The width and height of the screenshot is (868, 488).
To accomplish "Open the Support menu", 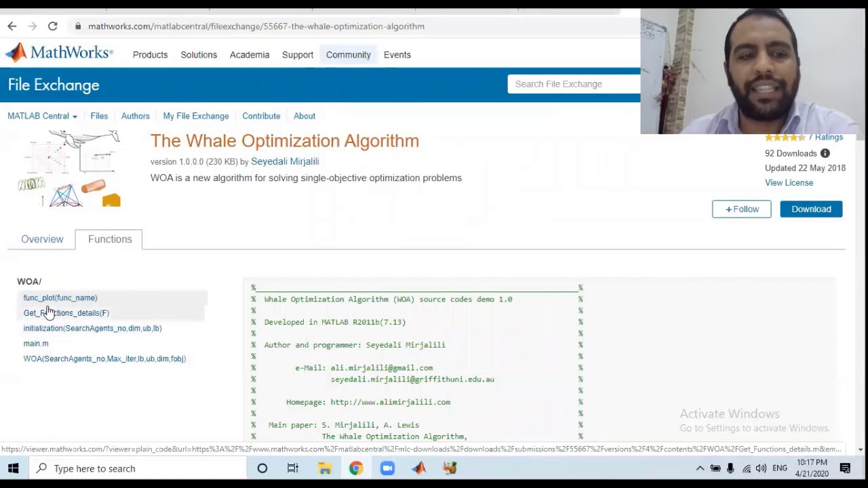I will point(298,55).
